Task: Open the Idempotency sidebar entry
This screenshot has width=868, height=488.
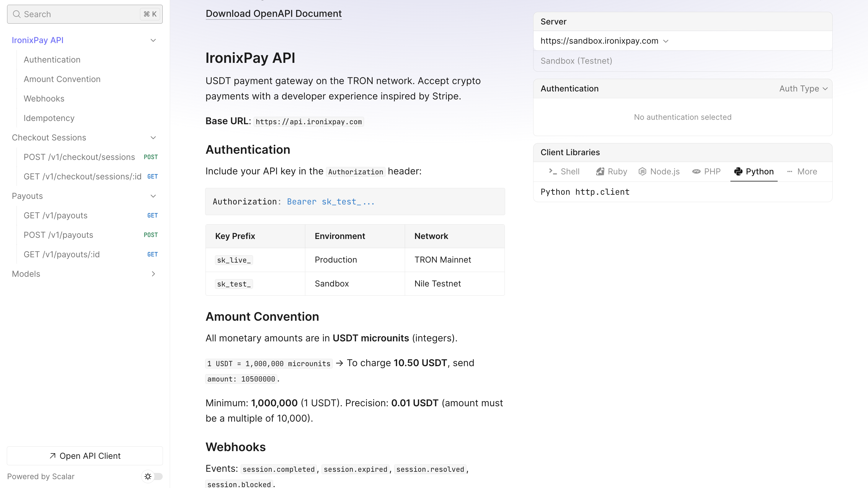Action: (x=49, y=118)
